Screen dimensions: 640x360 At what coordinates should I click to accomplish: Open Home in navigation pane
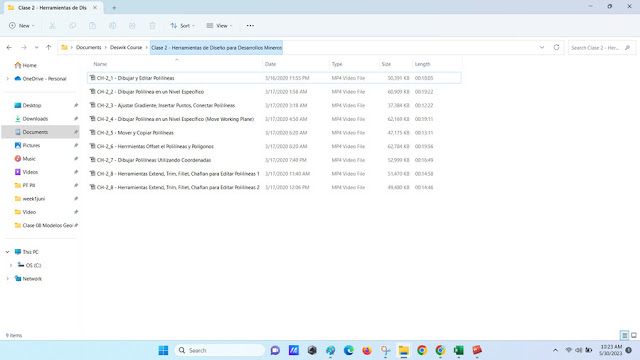click(25, 65)
